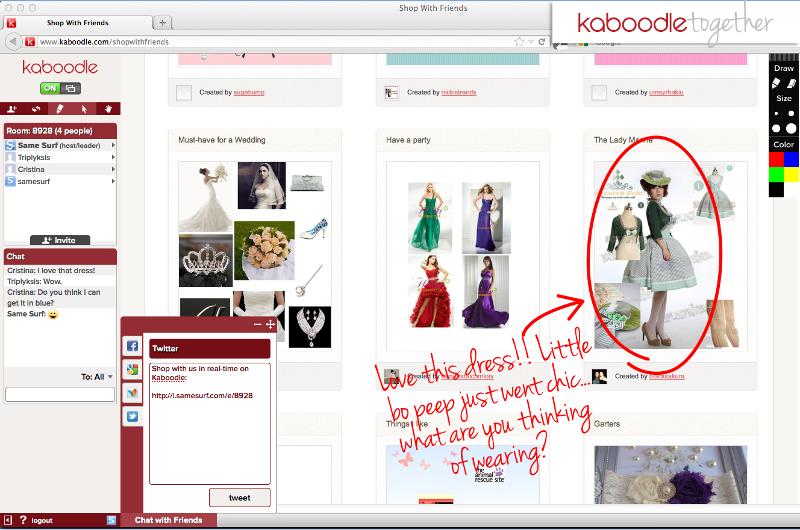Choose the medium-large brush size dot
800x530 pixels.
pyautogui.click(x=776, y=129)
